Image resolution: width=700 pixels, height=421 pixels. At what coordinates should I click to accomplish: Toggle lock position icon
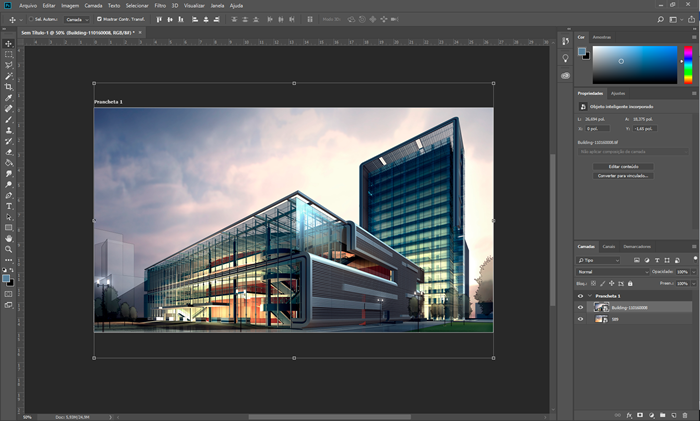point(612,283)
